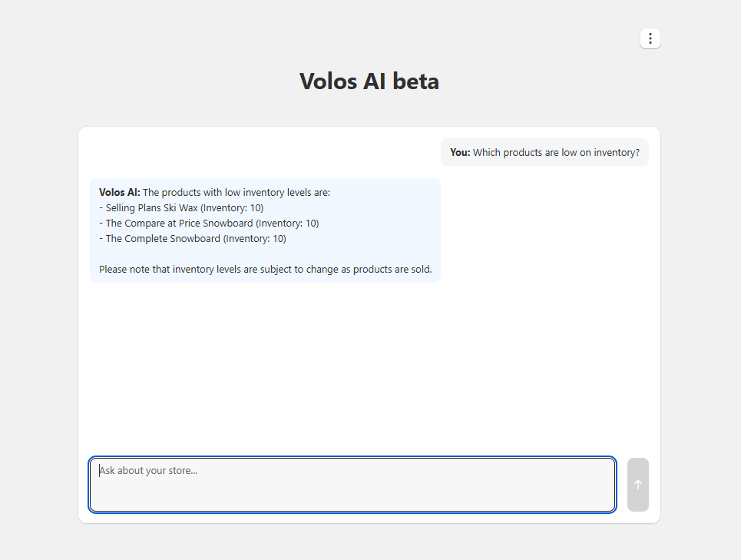The height and width of the screenshot is (560, 741).
Task: Click 'The products with low inventory levels are' text
Action: point(237,192)
